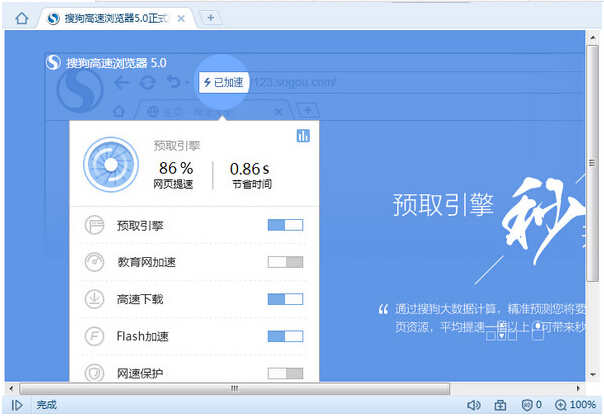Click the speaker mute icon in status bar
The width and height of the screenshot is (604, 418).
click(473, 405)
